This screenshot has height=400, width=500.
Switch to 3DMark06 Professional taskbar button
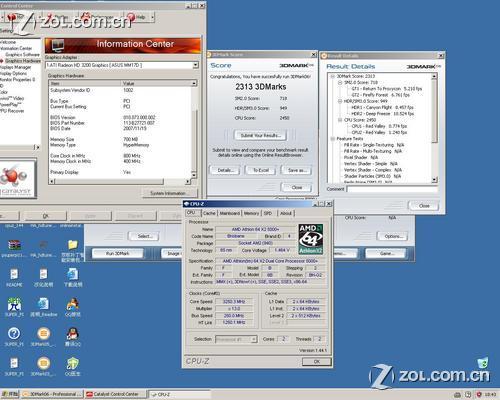[x=52, y=394]
